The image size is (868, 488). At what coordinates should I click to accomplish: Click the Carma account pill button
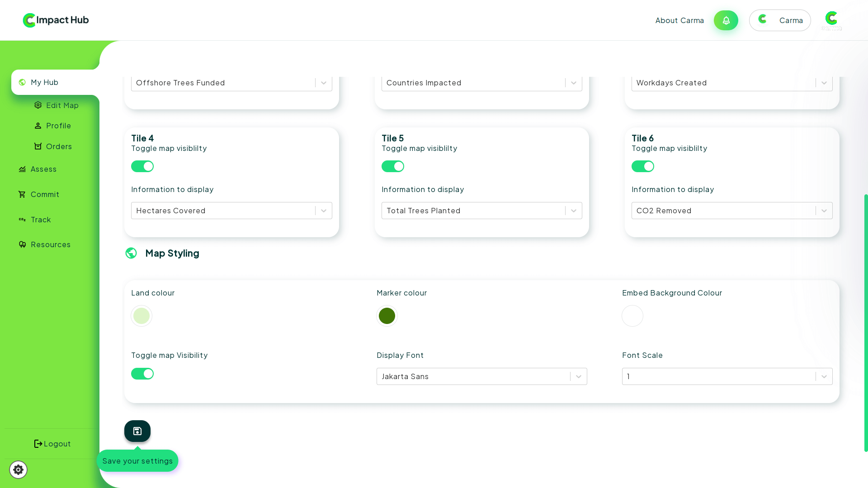coord(779,20)
